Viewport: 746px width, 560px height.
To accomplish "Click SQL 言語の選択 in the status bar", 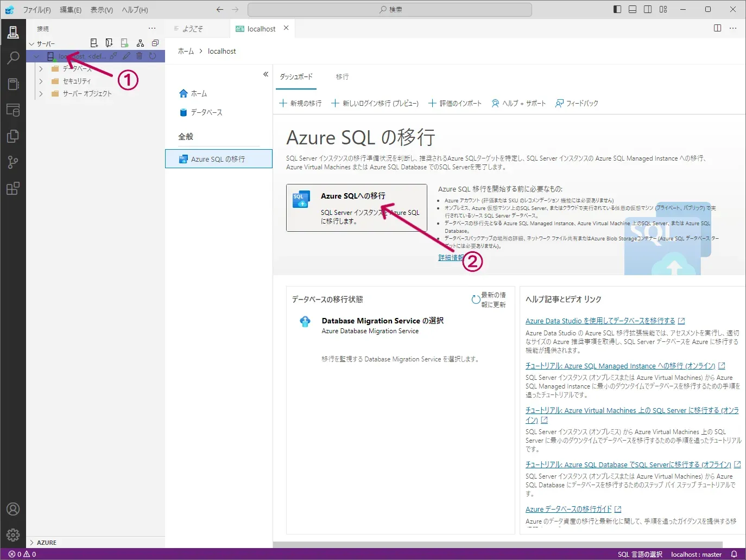I will [640, 555].
